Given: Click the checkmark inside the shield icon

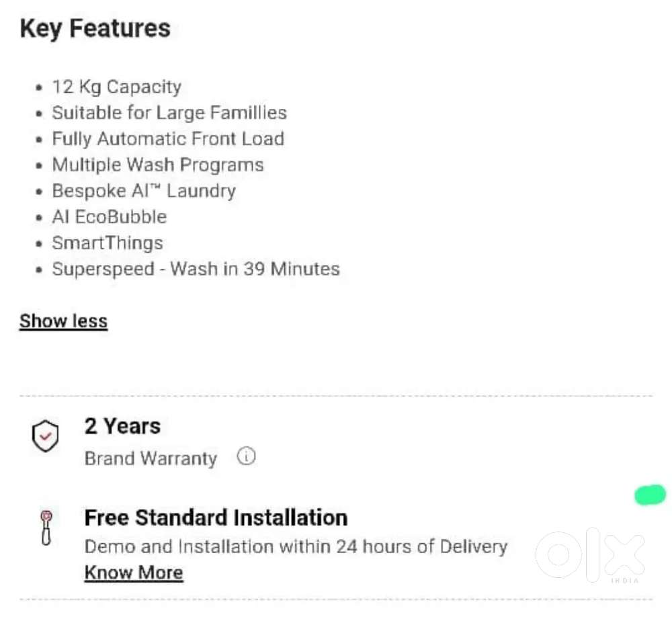Looking at the screenshot, I should (44, 436).
